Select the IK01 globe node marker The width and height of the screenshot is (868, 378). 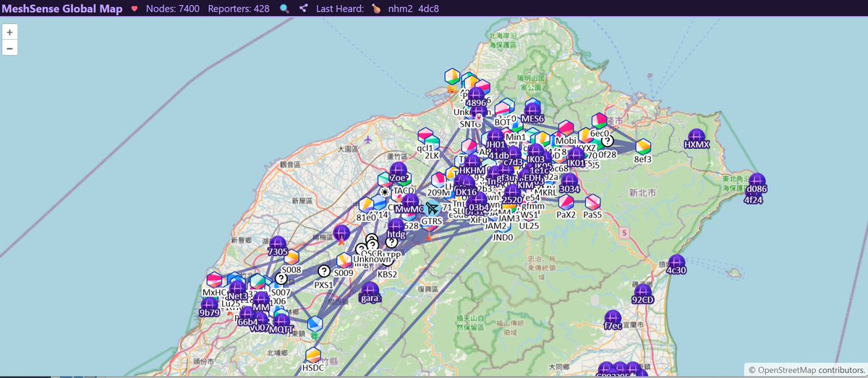576,155
